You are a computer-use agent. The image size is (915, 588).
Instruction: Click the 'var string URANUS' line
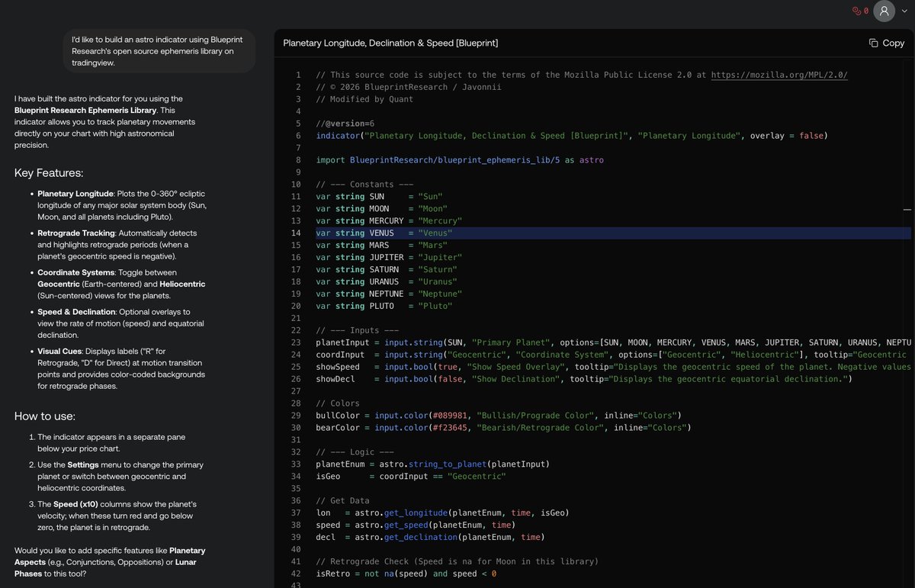[387, 282]
